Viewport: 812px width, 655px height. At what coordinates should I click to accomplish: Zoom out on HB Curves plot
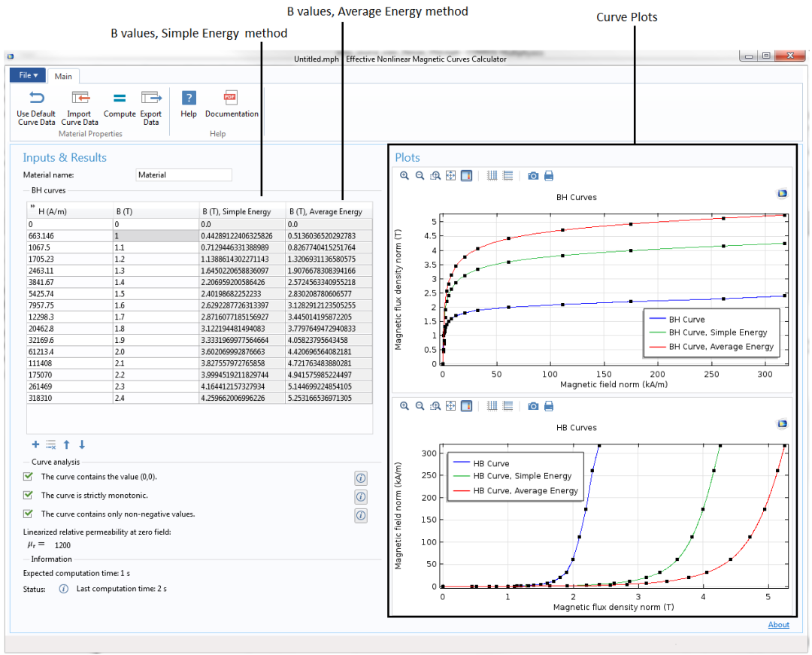pos(420,407)
